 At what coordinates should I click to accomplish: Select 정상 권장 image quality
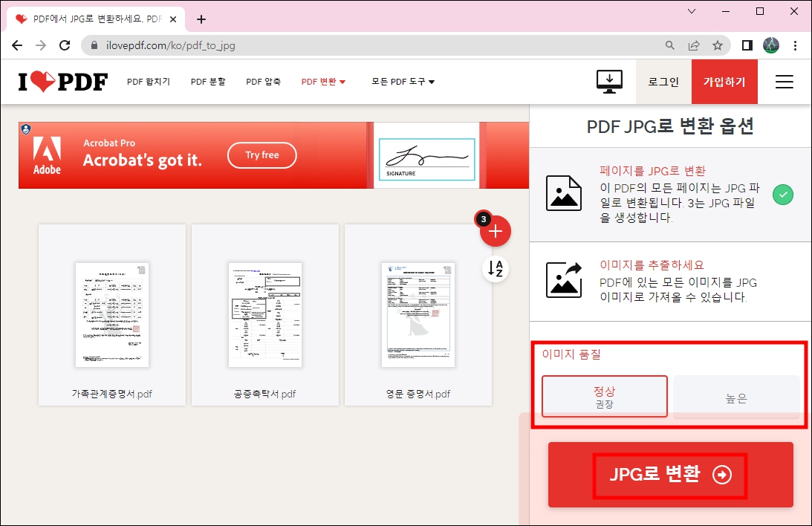coord(604,396)
